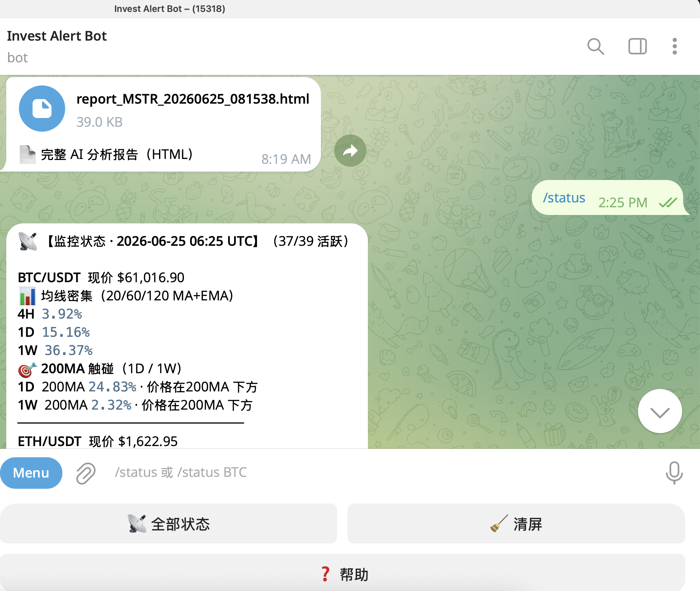Click the 2:25 PM message timestamp
Viewport: 700px width, 591px height.
click(x=623, y=203)
